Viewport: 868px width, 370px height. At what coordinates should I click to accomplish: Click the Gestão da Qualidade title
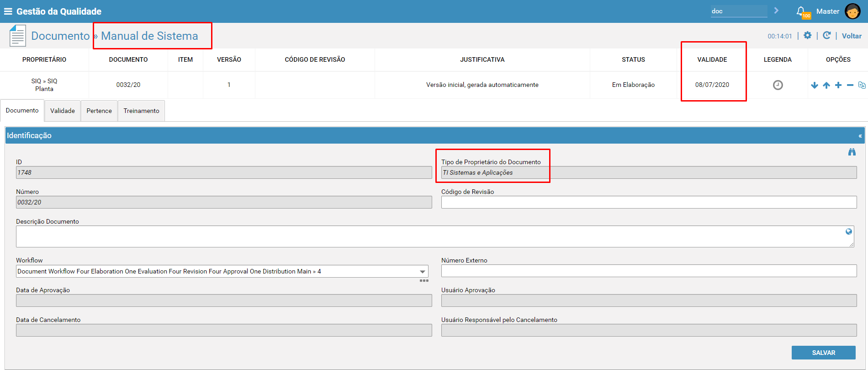59,11
